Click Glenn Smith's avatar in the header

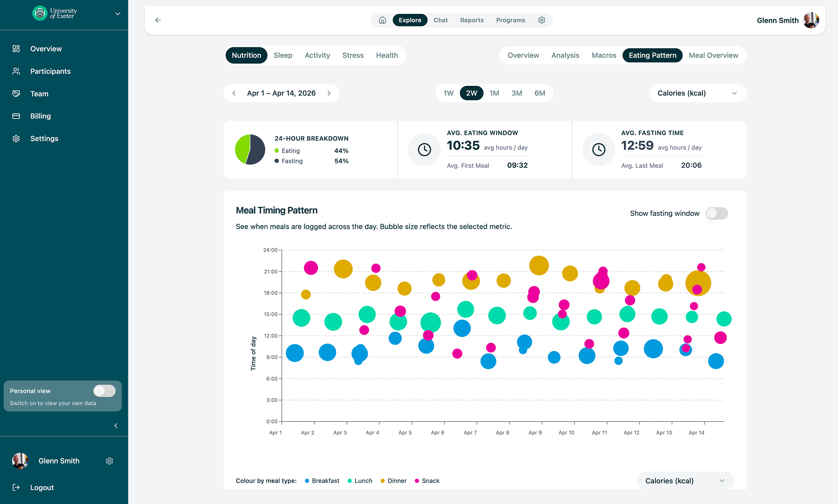[811, 20]
